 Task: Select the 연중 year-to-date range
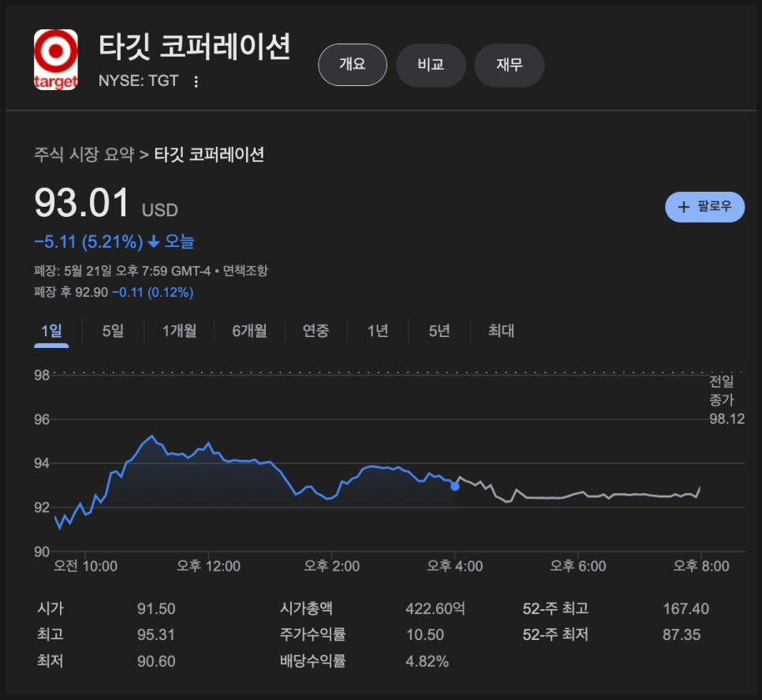[316, 331]
